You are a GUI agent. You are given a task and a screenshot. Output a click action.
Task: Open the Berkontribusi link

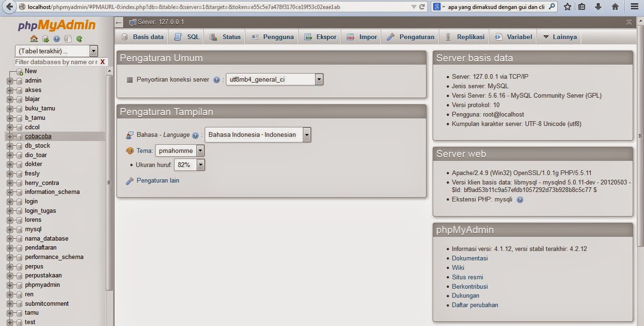[470, 286]
